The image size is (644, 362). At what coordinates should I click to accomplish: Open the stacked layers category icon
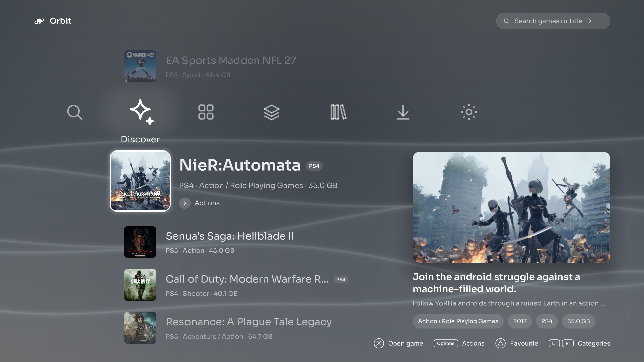click(x=272, y=112)
